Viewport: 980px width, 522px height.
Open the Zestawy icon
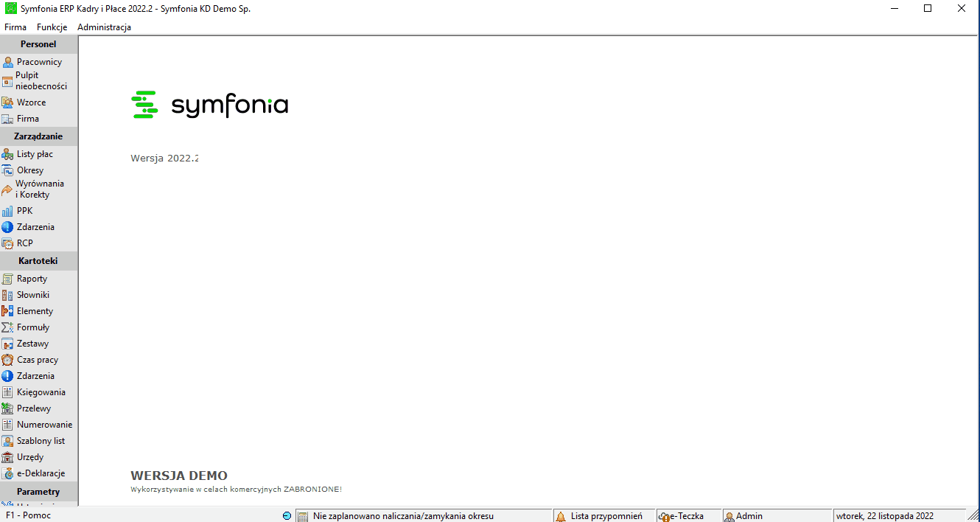coord(8,344)
